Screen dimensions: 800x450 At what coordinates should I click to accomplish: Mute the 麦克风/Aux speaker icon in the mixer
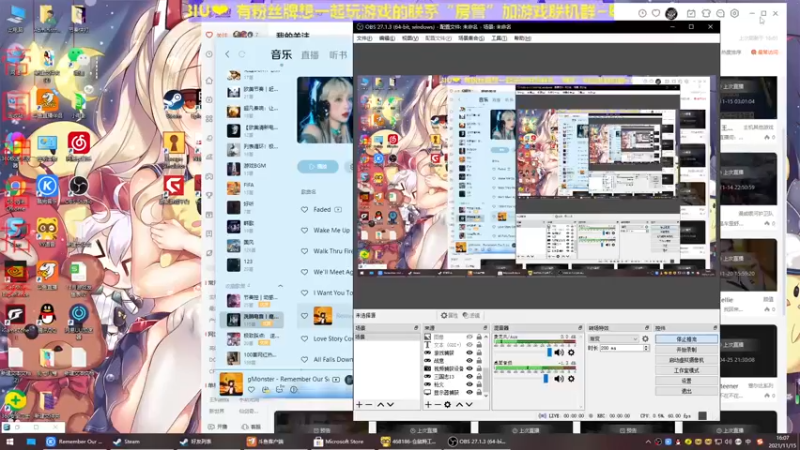click(x=559, y=353)
